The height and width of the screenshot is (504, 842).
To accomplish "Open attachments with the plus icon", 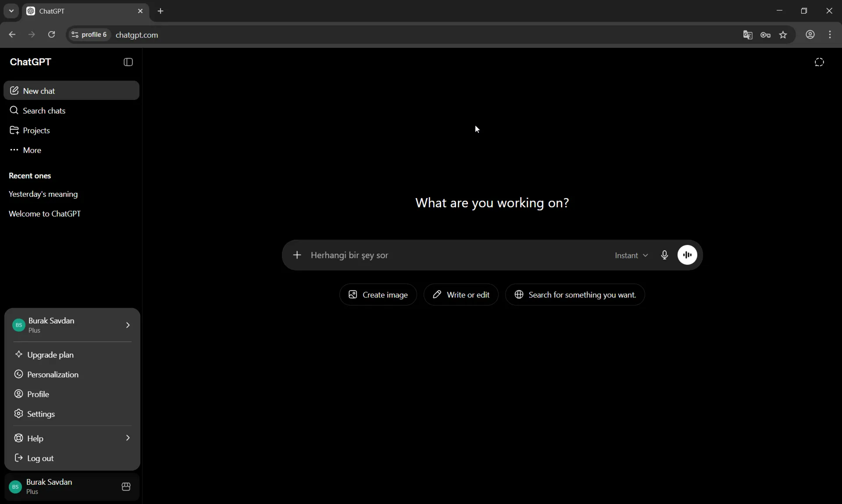I will 297,255.
